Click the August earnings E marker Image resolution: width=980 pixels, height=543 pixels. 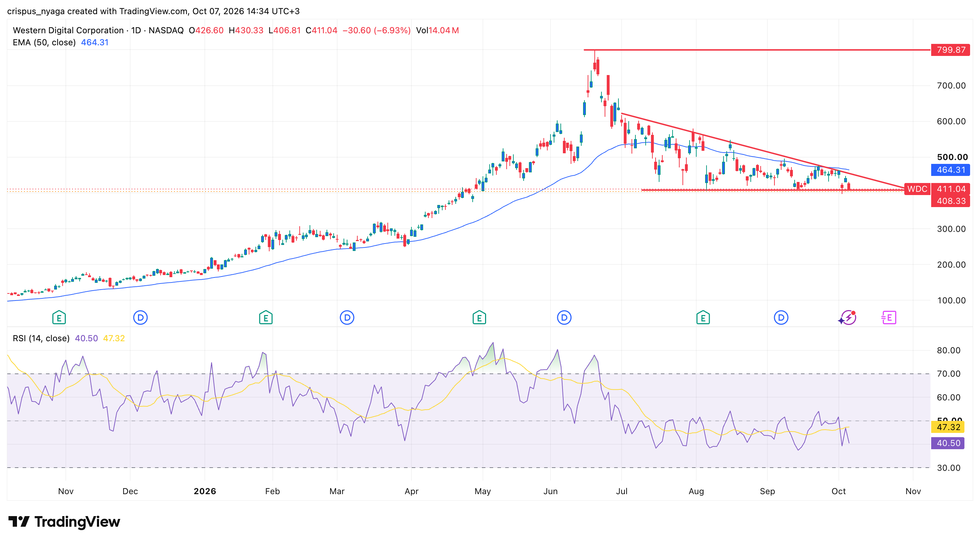pyautogui.click(x=703, y=318)
